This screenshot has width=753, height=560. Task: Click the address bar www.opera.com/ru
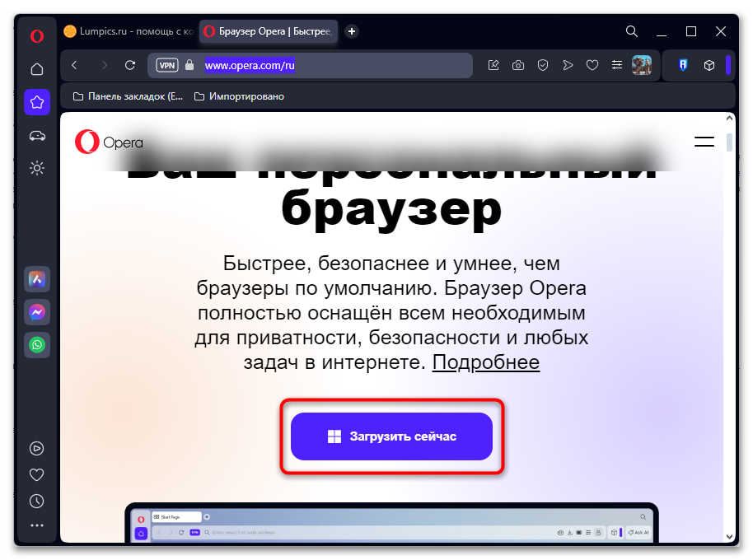(x=250, y=65)
